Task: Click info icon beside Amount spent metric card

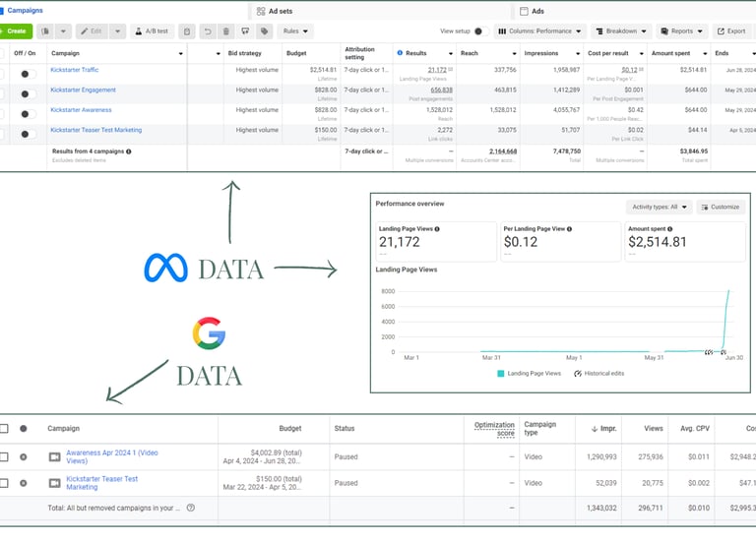Action: point(669,229)
